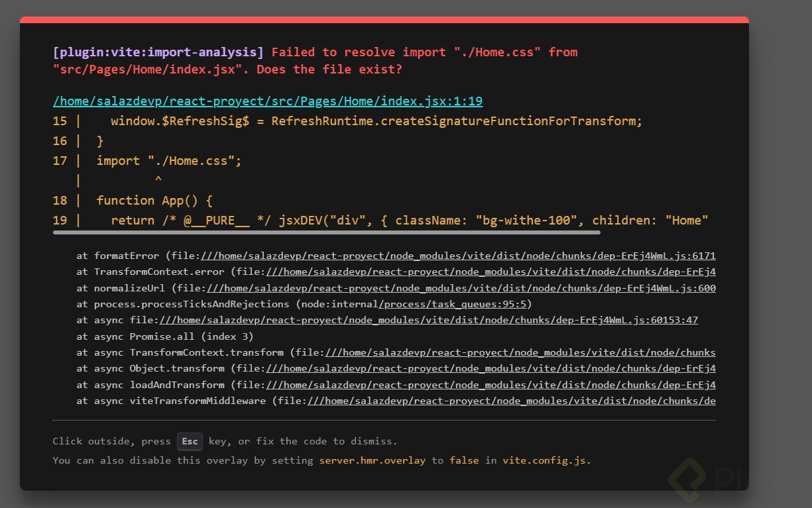This screenshot has width=812, height=508.
Task: Click the "Does the file exist?" error text
Action: pos(329,69)
